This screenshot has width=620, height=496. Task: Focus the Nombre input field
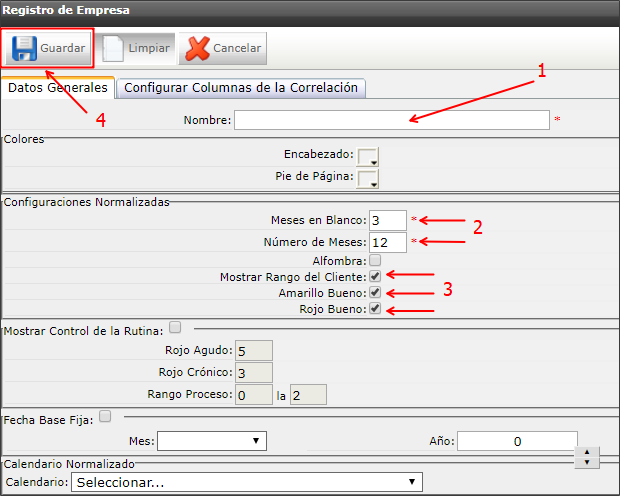[x=391, y=120]
